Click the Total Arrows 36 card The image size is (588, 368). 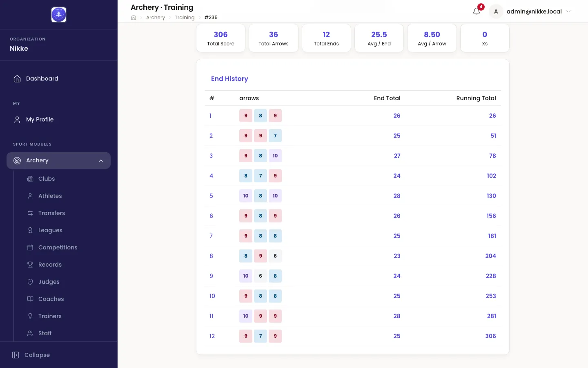pos(274,38)
